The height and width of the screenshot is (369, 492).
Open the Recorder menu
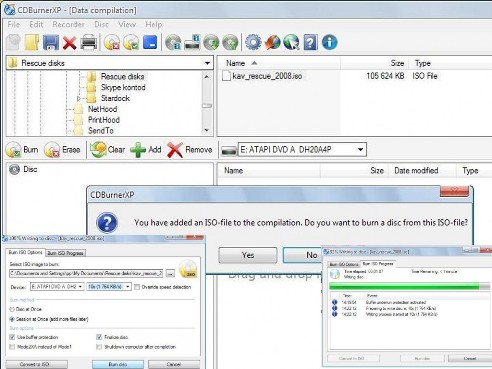(x=68, y=24)
